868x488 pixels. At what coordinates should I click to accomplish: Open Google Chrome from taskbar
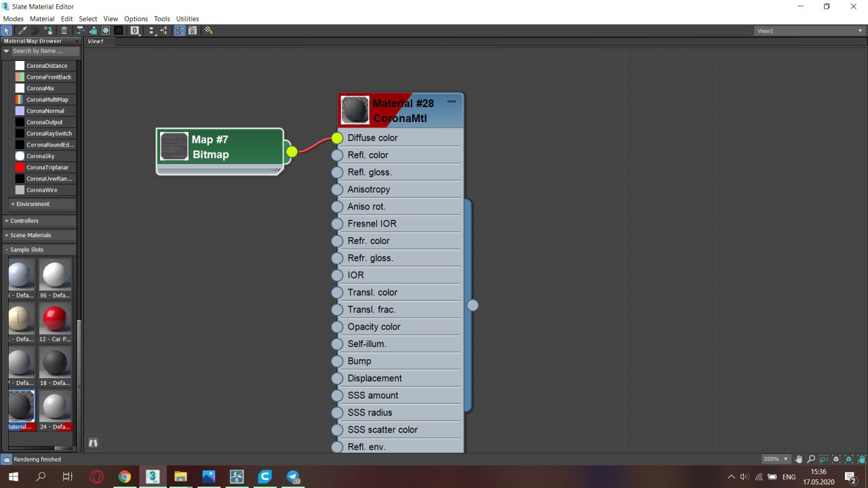(125, 477)
